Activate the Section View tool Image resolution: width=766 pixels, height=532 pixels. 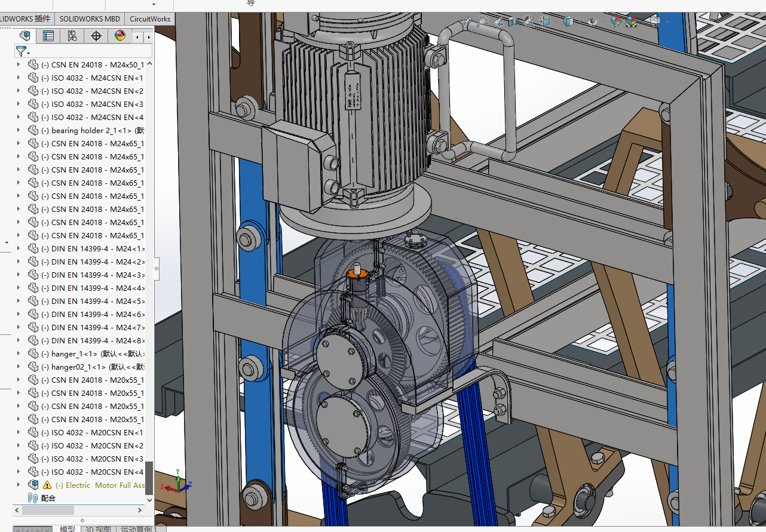(513, 23)
